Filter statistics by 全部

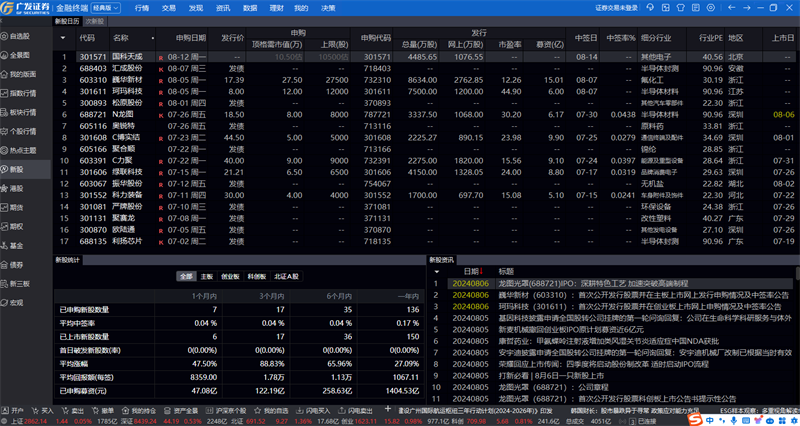pos(186,277)
